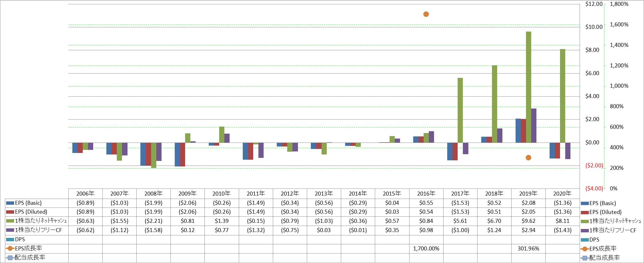Viewport: 644px width, 263px height.
Task: Click the 1,700.00% EPS growth cell for 2016
Action: coord(426,249)
